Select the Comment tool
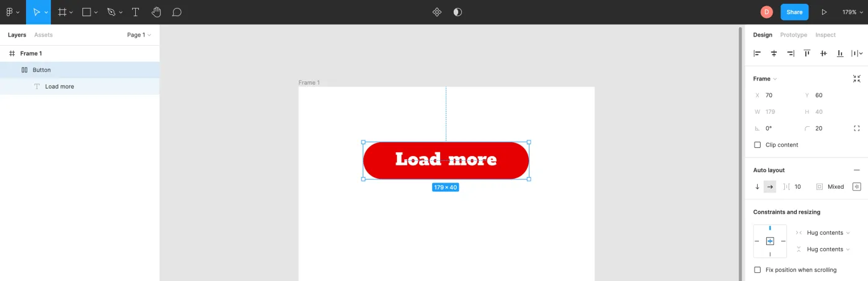Image resolution: width=868 pixels, height=281 pixels. (x=177, y=12)
